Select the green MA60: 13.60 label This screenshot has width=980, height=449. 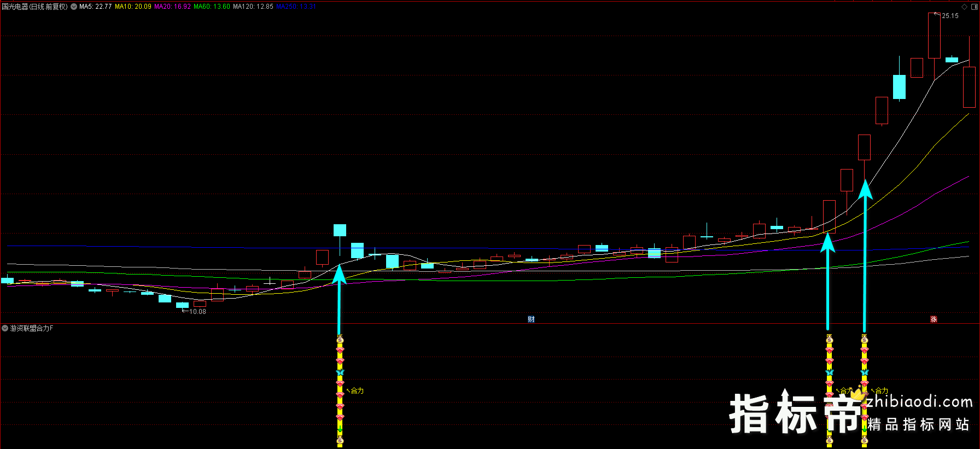tap(212, 7)
